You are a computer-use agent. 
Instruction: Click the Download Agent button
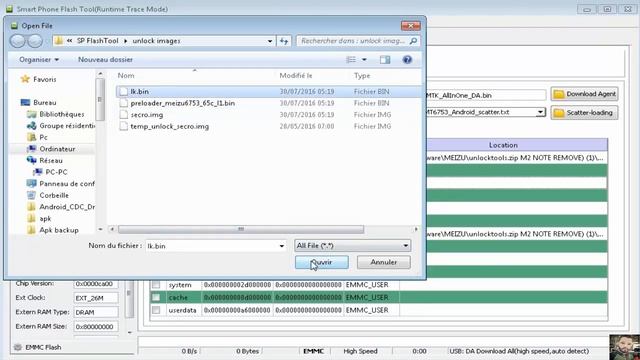[584, 94]
